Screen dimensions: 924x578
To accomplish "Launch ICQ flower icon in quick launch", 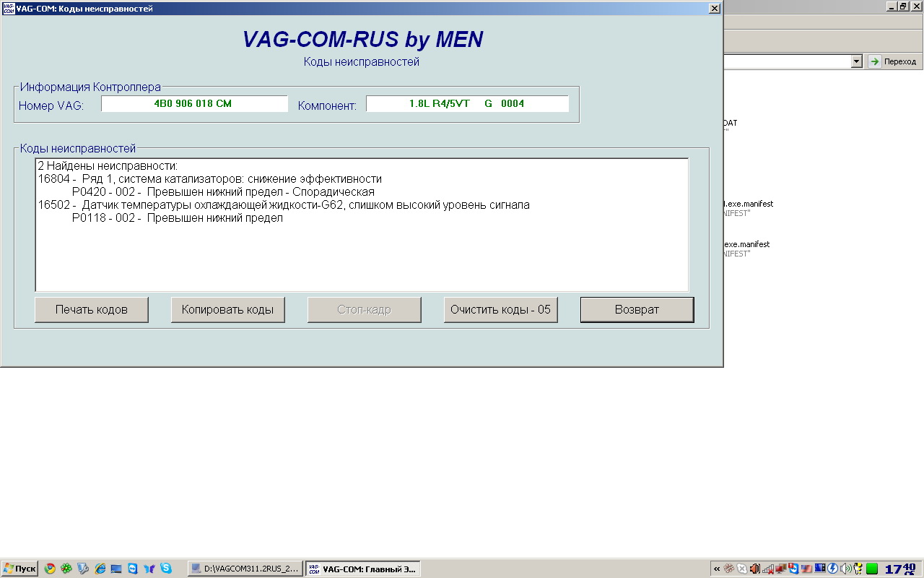I will point(66,569).
